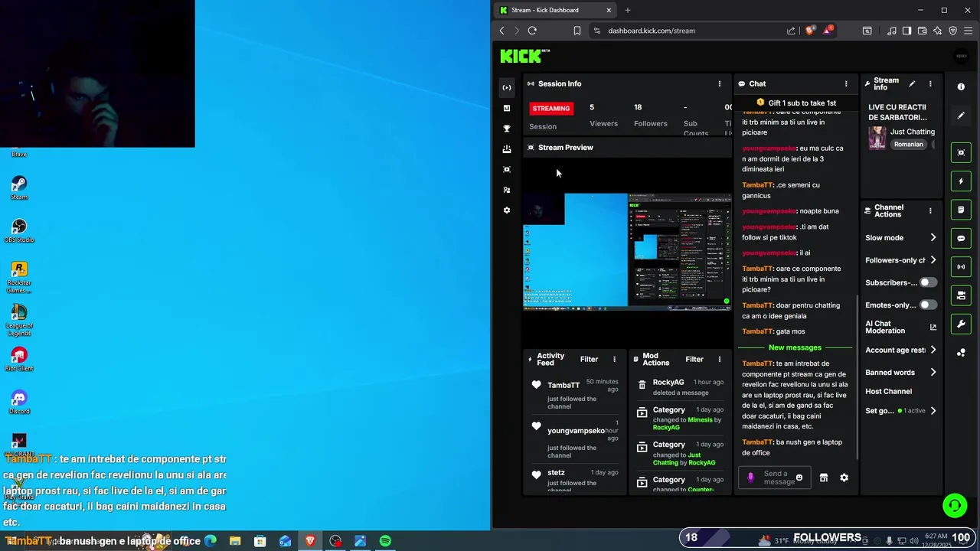Open the Brave browser wallet icon
This screenshot has height=551, width=980.
tap(922, 31)
